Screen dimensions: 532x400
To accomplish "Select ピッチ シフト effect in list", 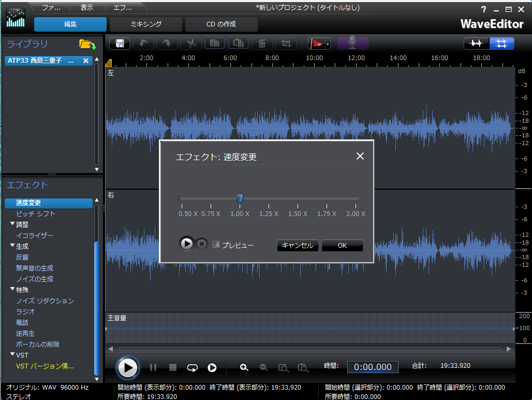I will point(36,213).
